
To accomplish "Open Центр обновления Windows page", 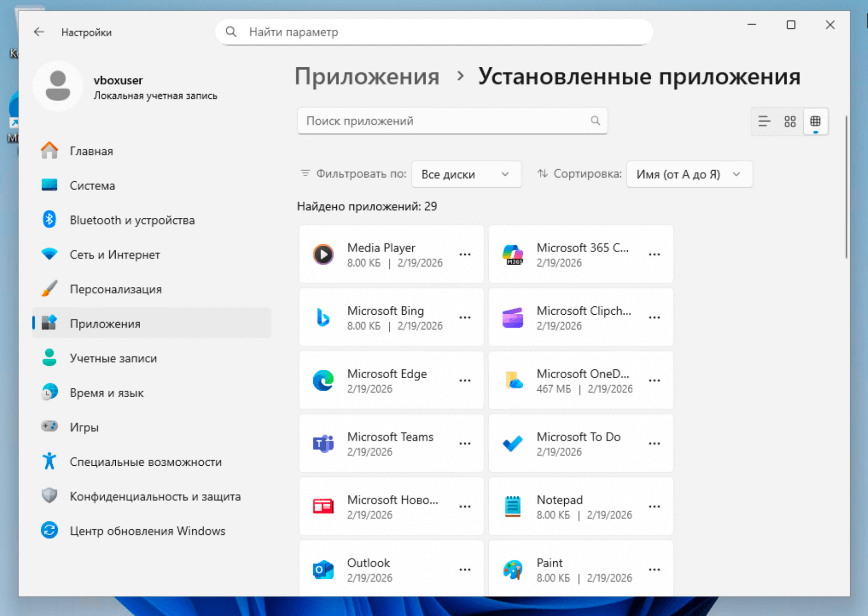I will click(x=147, y=531).
